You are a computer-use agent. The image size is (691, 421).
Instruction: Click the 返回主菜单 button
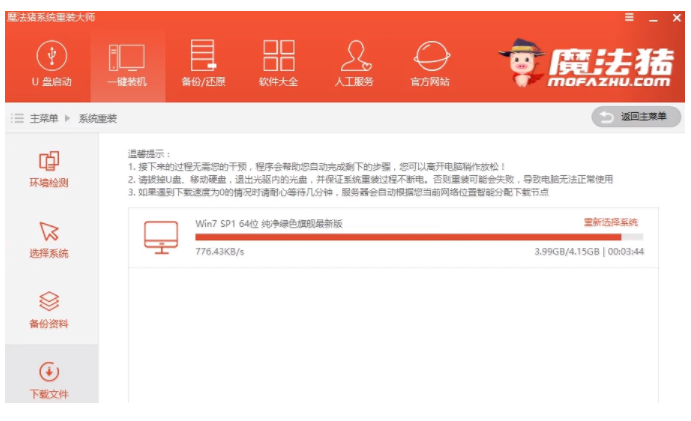[633, 117]
